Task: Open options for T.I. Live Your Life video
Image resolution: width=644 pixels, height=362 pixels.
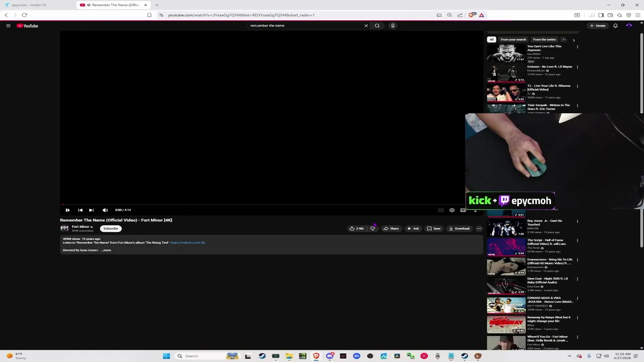Action: [x=577, y=86]
